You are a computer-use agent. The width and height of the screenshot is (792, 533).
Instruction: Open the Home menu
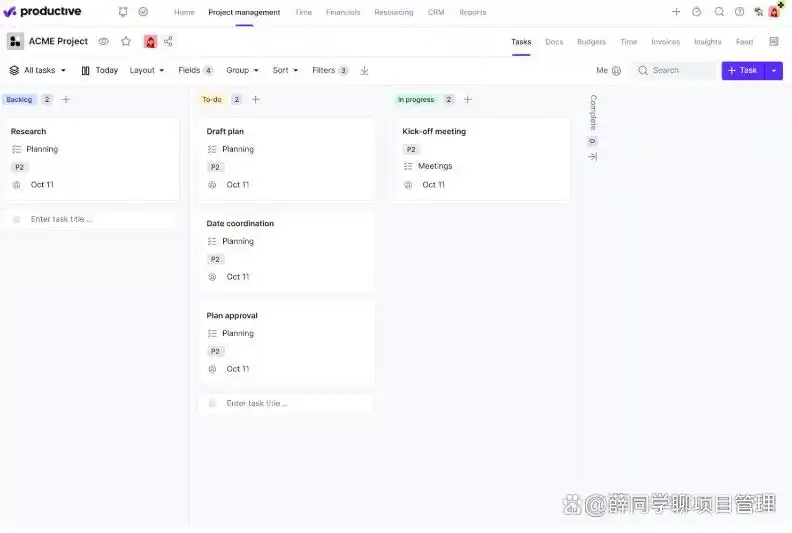pos(184,12)
